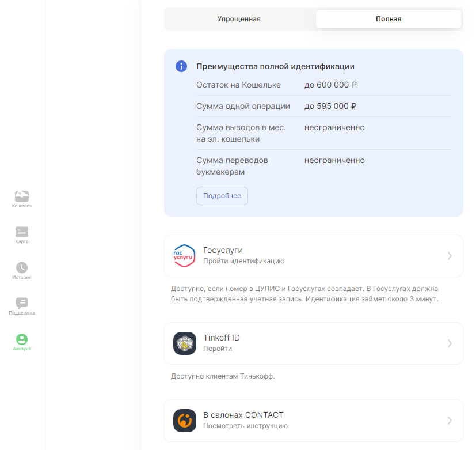This screenshot has height=450, width=476.
Task: Click Перейти under Tinkoff ID
Action: (x=218, y=349)
